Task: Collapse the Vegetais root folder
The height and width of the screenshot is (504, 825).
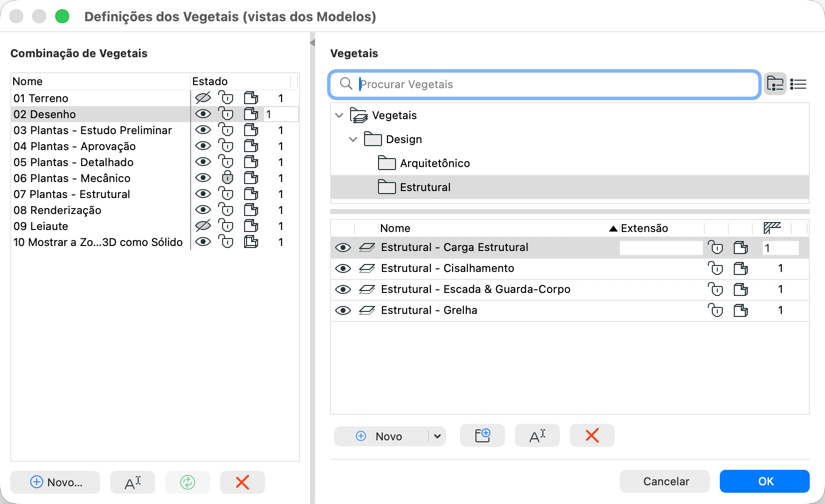Action: point(339,115)
